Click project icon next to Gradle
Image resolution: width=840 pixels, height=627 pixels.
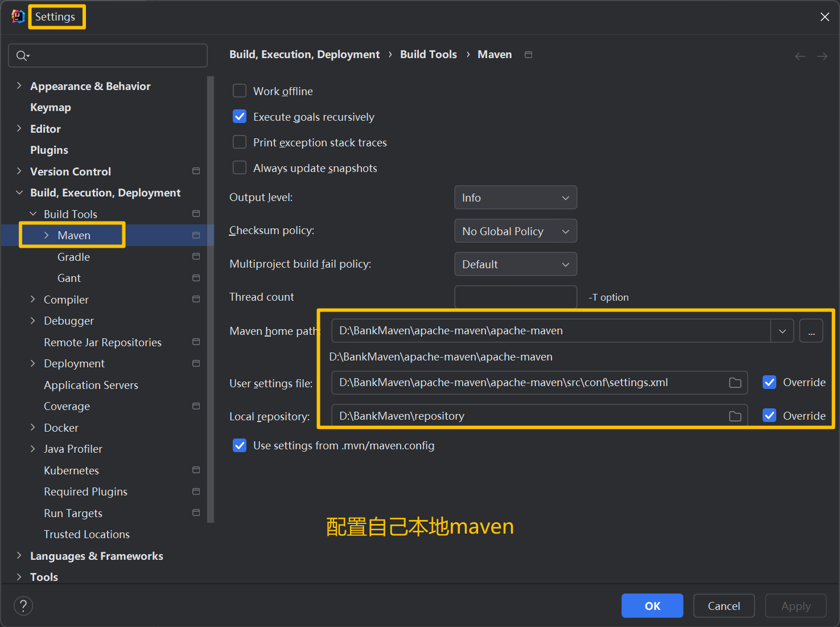pyautogui.click(x=196, y=256)
